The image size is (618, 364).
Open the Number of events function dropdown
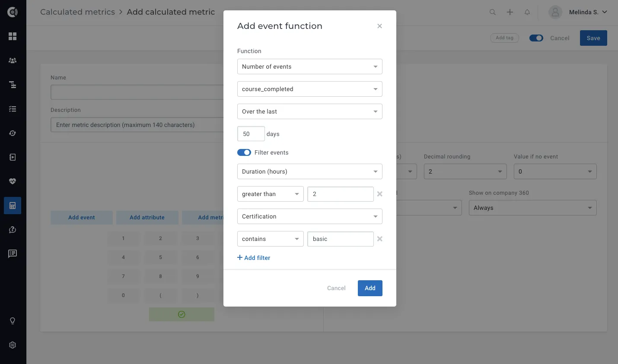(x=310, y=66)
